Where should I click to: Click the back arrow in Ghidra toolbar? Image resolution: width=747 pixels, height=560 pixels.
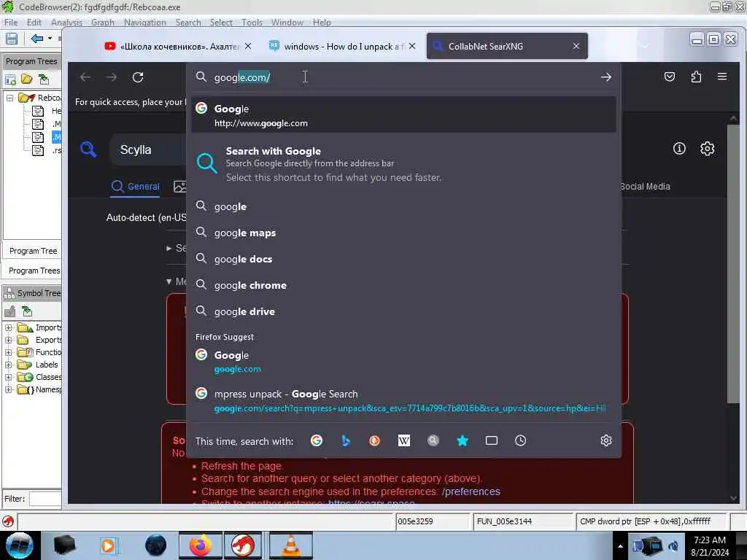point(36,39)
